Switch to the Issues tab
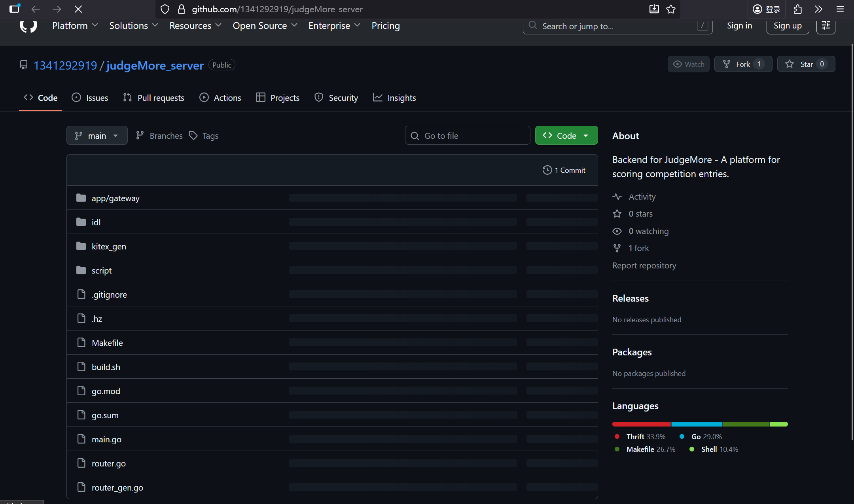 (90, 98)
